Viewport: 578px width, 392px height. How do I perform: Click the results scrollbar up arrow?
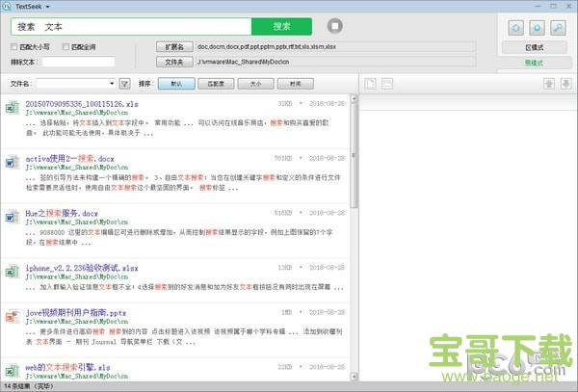coord(354,99)
